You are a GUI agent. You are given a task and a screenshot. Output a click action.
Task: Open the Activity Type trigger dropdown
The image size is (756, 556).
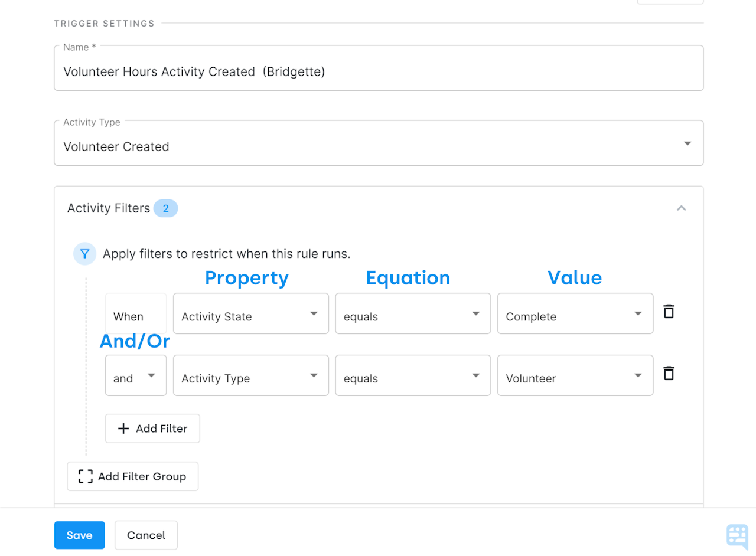[687, 143]
